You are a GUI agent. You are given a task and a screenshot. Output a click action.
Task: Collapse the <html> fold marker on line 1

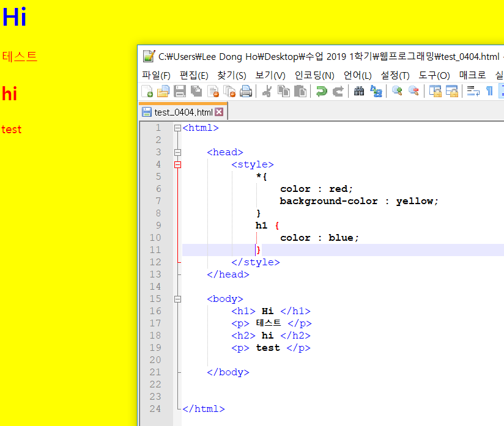177,128
